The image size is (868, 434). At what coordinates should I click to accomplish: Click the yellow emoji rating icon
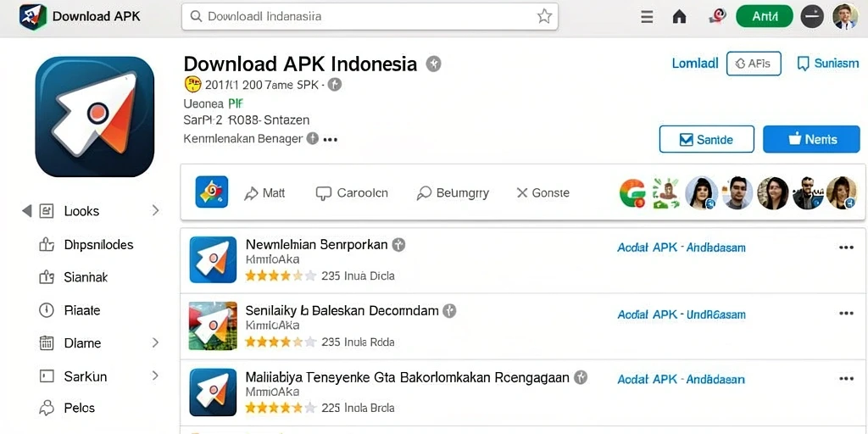(192, 85)
